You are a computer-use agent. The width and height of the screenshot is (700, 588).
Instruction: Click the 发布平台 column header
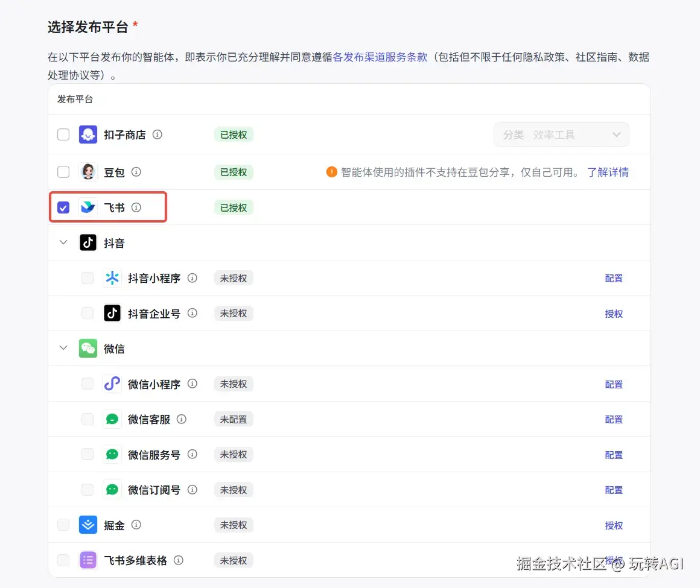coord(75,99)
